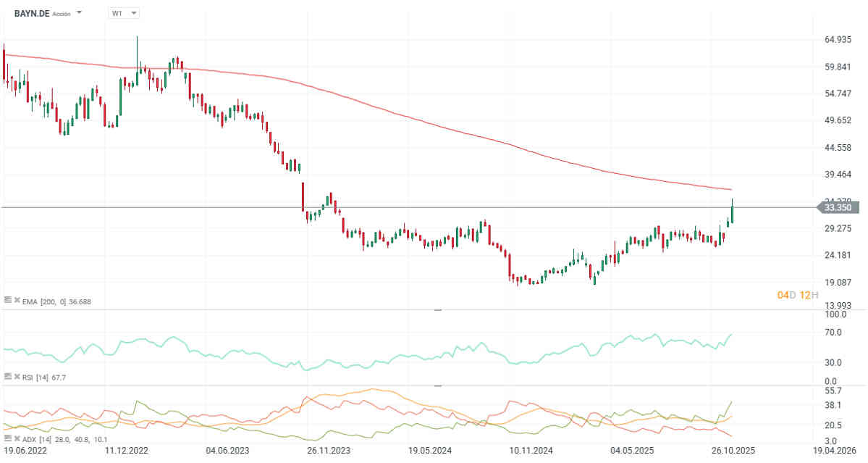Click the 04D 12H candle countdown
The height and width of the screenshot is (463, 868).
(797, 295)
